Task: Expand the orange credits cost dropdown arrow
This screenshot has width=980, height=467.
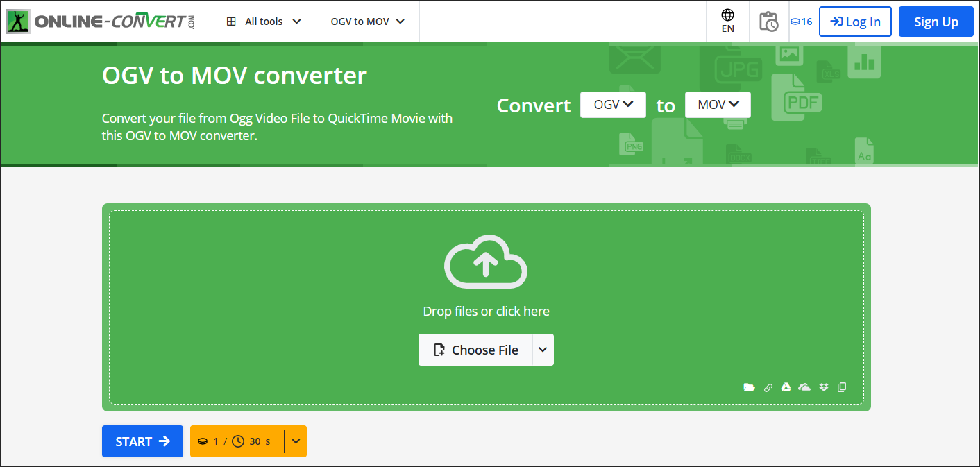Action: click(x=296, y=441)
